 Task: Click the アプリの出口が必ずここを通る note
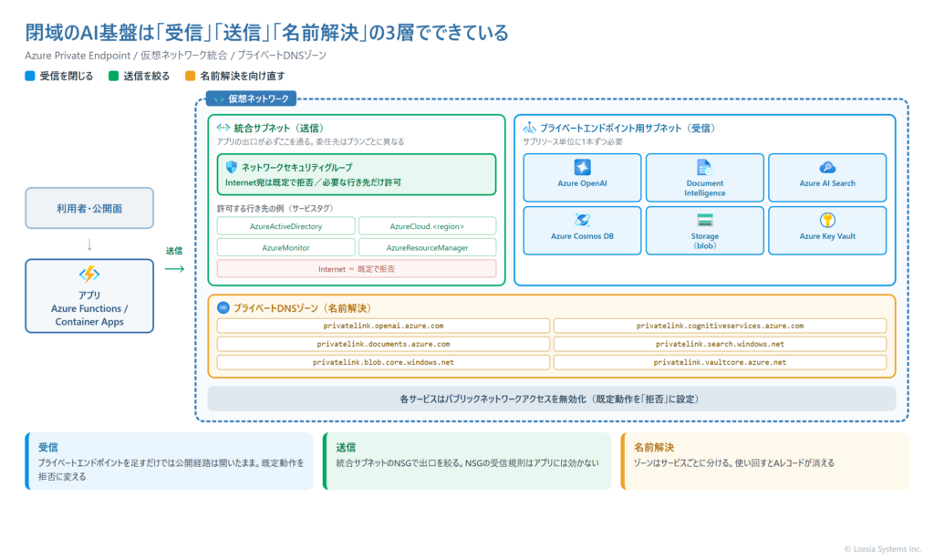pos(310,141)
